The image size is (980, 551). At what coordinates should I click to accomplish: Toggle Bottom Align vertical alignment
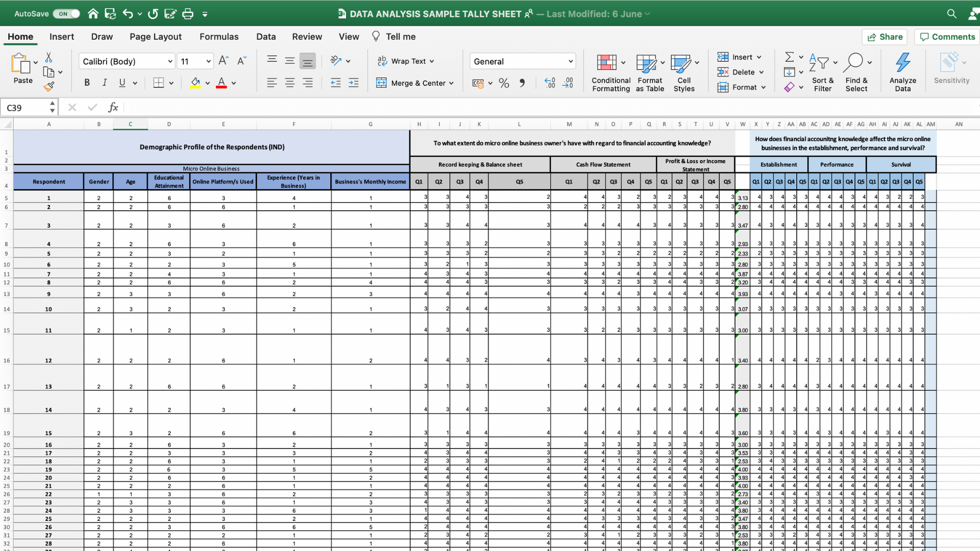click(307, 61)
